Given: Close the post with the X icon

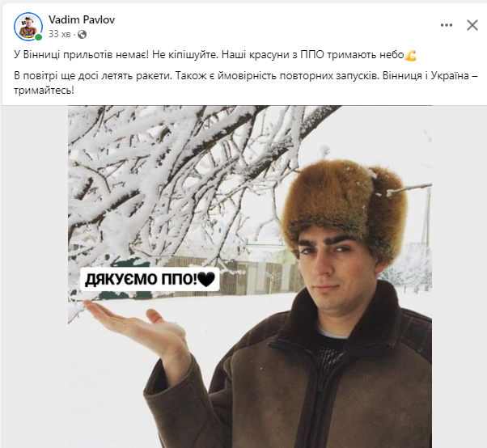Looking at the screenshot, I should [472, 25].
